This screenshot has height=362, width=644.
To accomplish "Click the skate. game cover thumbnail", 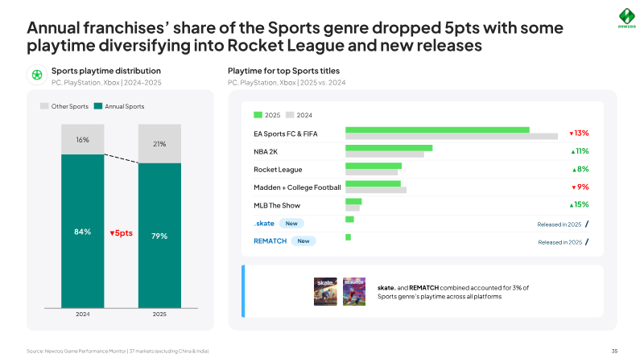I will pos(325,291).
